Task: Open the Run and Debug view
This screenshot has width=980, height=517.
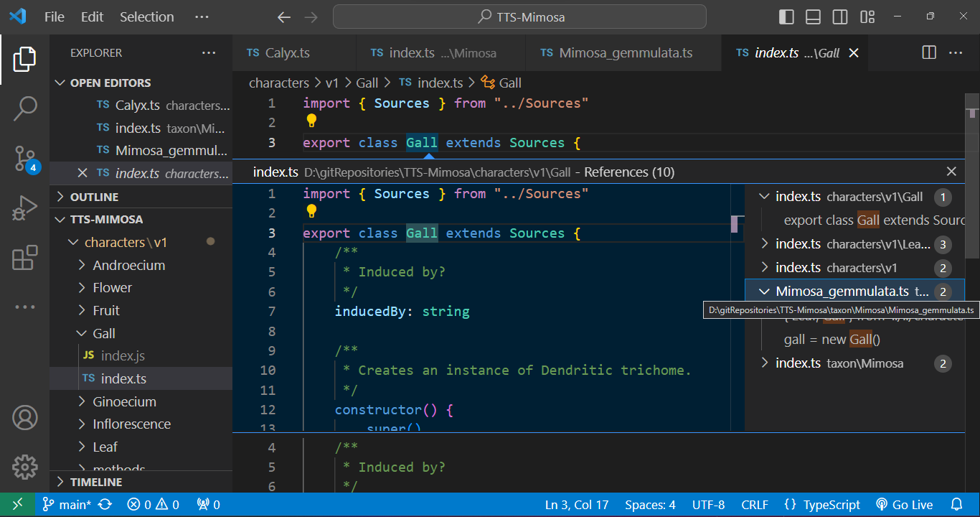Action: (24, 208)
